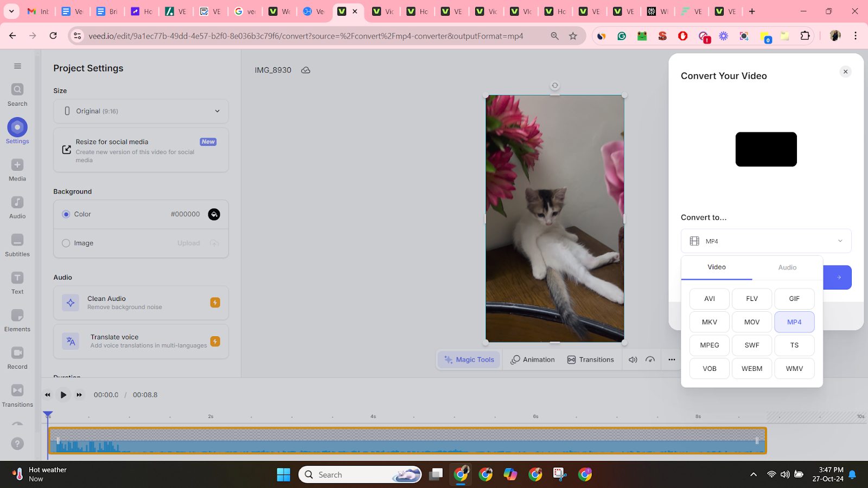The height and width of the screenshot is (488, 868).
Task: Open playback speed settings with the gauge icon
Action: click(x=650, y=359)
